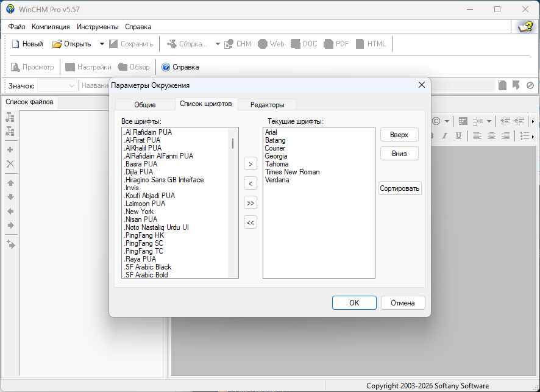
Task: Click the center align icon in editor toolbar
Action: (491, 135)
